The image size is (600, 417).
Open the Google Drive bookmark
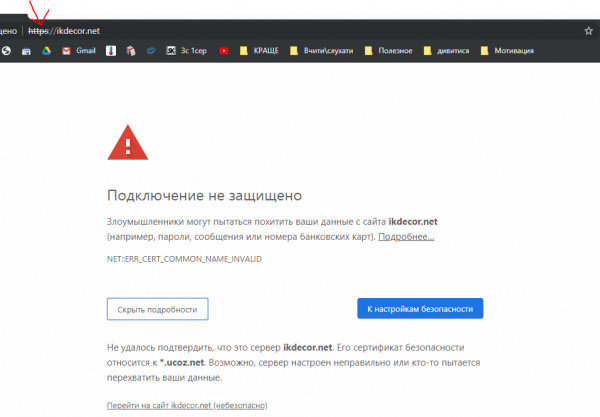46,51
